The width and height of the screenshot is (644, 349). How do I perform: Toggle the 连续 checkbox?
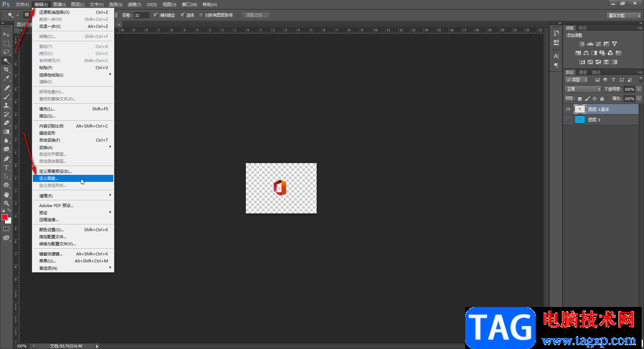(182, 15)
